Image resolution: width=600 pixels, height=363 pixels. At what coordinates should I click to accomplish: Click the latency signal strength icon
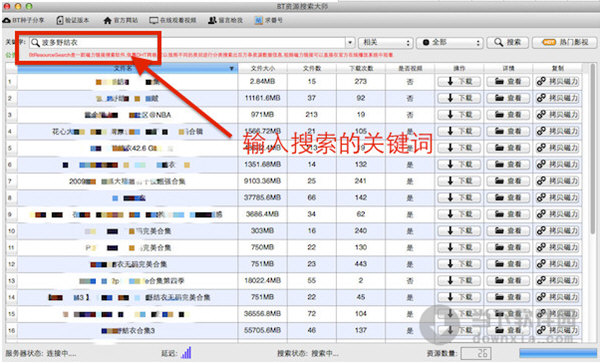(x=186, y=352)
